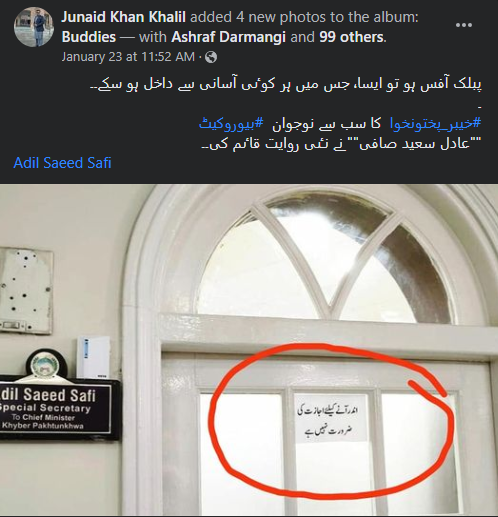The width and height of the screenshot is (498, 517).
Task: Click the public globe privacy icon
Action: [211, 57]
